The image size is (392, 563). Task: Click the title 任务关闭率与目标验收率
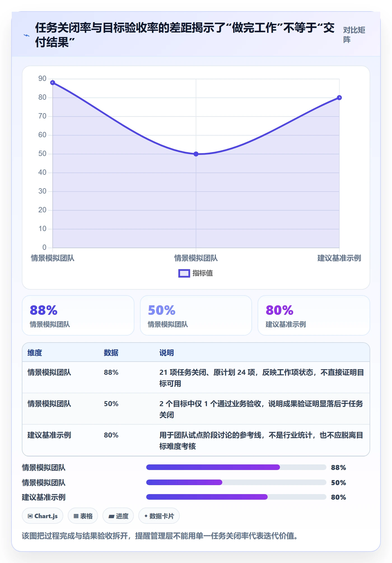[185, 35]
